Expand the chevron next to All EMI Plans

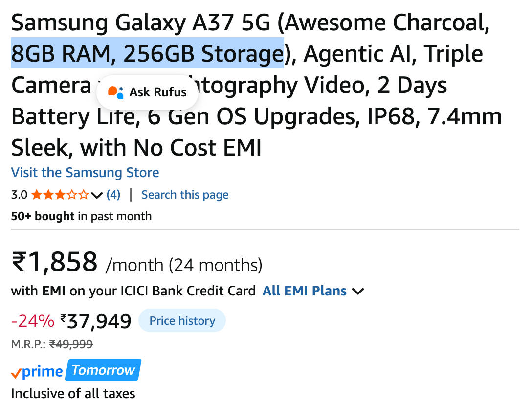tap(358, 291)
